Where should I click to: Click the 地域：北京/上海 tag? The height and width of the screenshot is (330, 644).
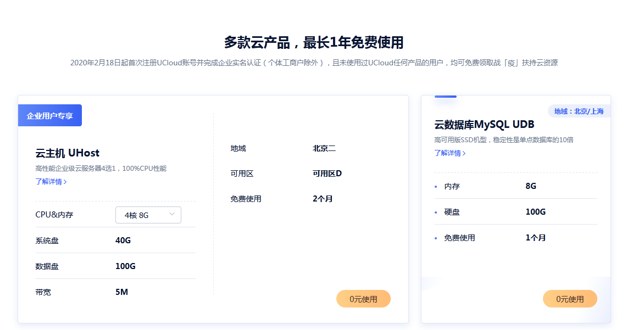(x=579, y=111)
